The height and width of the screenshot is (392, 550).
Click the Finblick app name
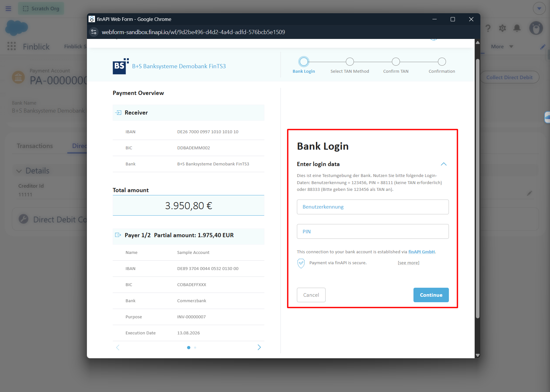pos(36,47)
